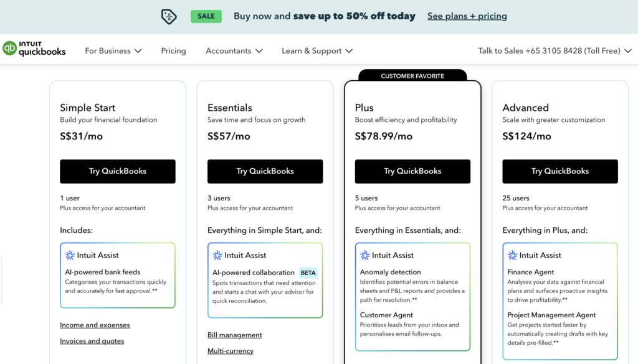Open the Income and expenses link

point(95,325)
